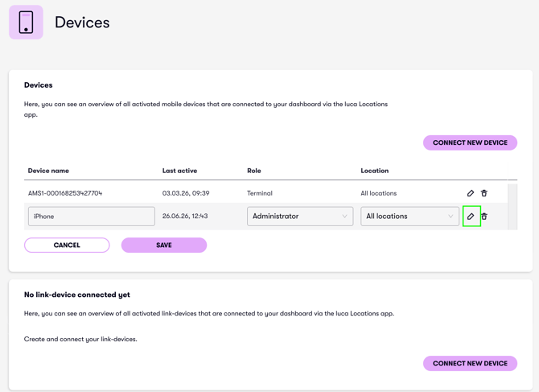
Task: Click the Last active column header
Action: pos(179,171)
